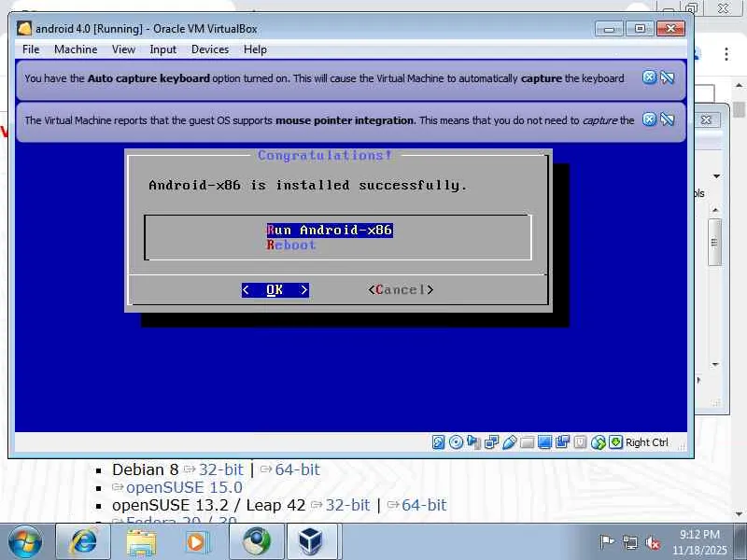Dismiss the mouse pointer integration notification
Image resolution: width=747 pixels, height=560 pixels.
[649, 119]
